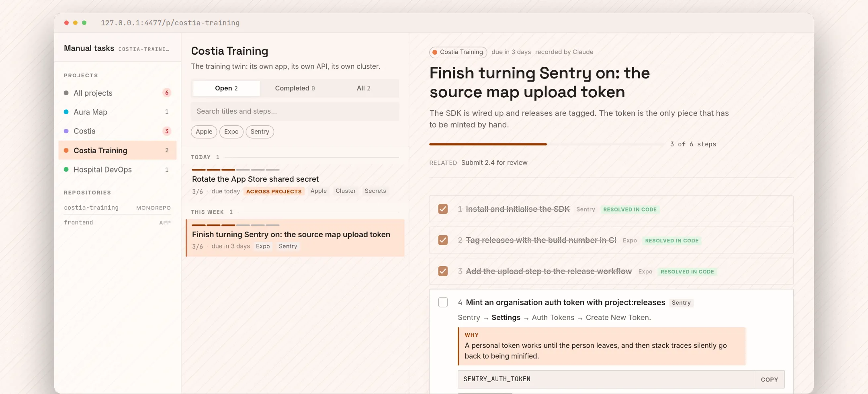Viewport: 868px width, 394px height.
Task: Click the red count badge on Costia
Action: coord(167,131)
